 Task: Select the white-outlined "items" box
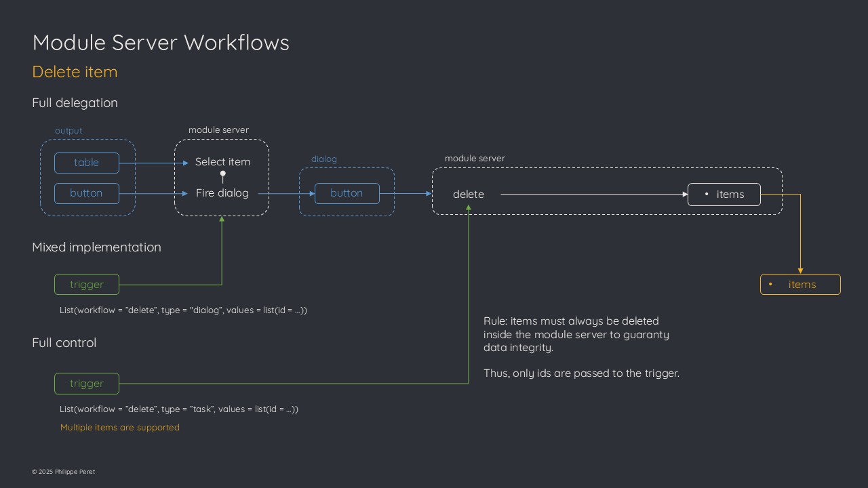point(724,195)
